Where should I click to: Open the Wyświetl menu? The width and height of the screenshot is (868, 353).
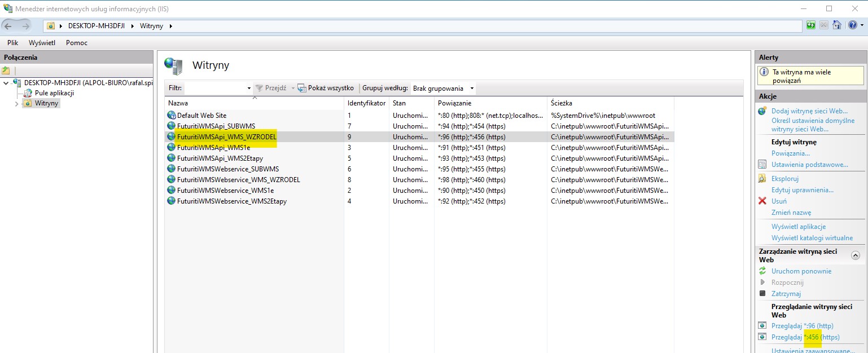[x=42, y=42]
